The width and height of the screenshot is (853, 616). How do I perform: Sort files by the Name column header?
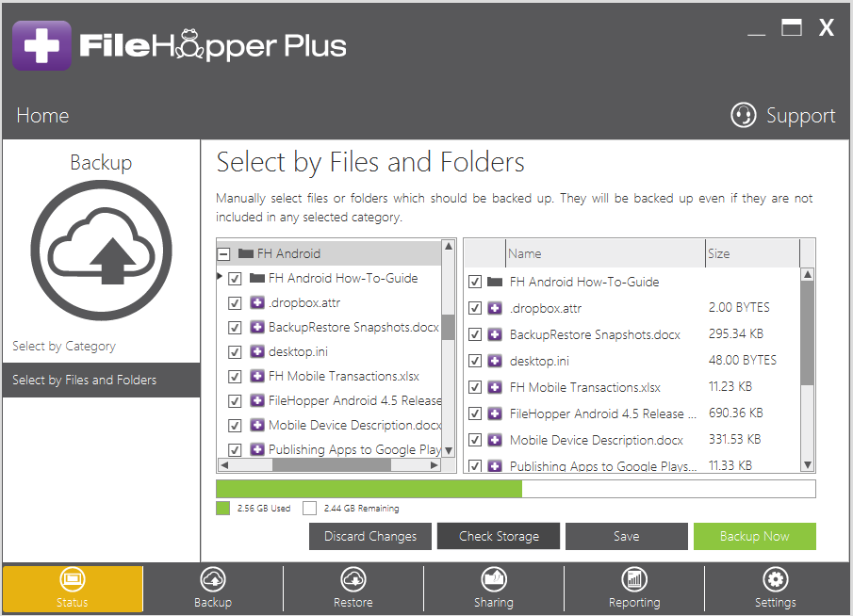coord(605,253)
